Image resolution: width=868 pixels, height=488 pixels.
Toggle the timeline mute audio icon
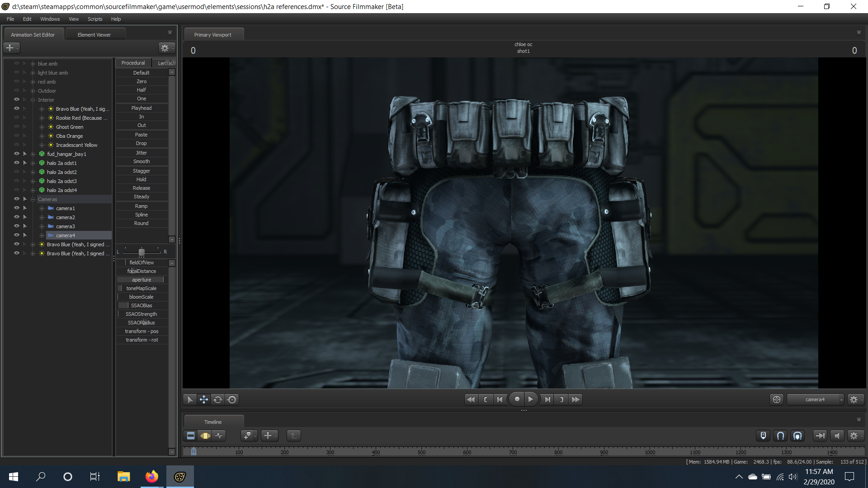tap(837, 436)
